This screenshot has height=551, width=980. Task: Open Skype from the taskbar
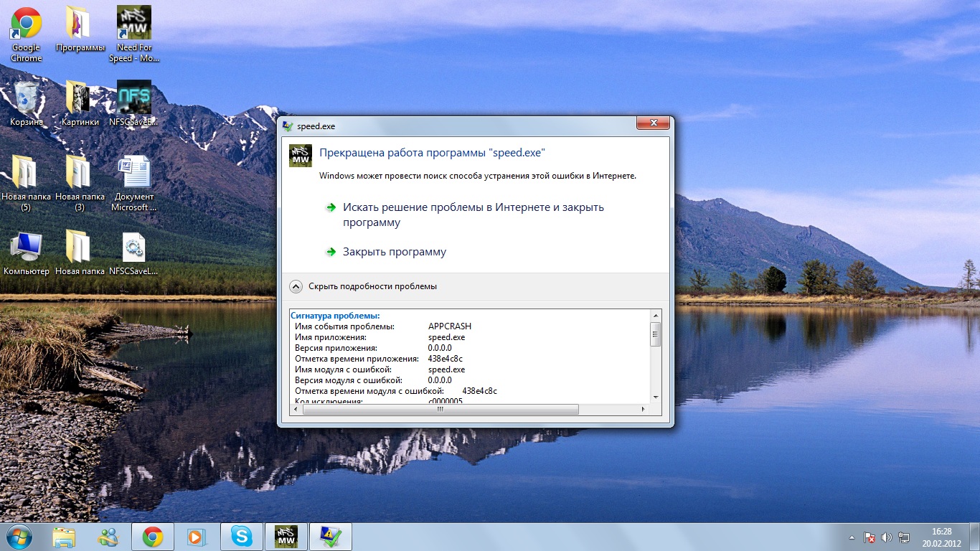pyautogui.click(x=242, y=536)
